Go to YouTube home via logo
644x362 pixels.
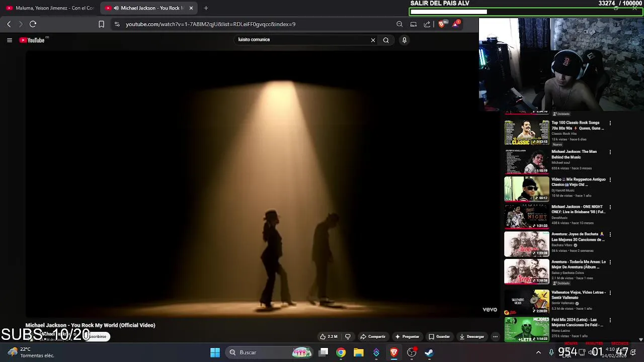point(32,40)
